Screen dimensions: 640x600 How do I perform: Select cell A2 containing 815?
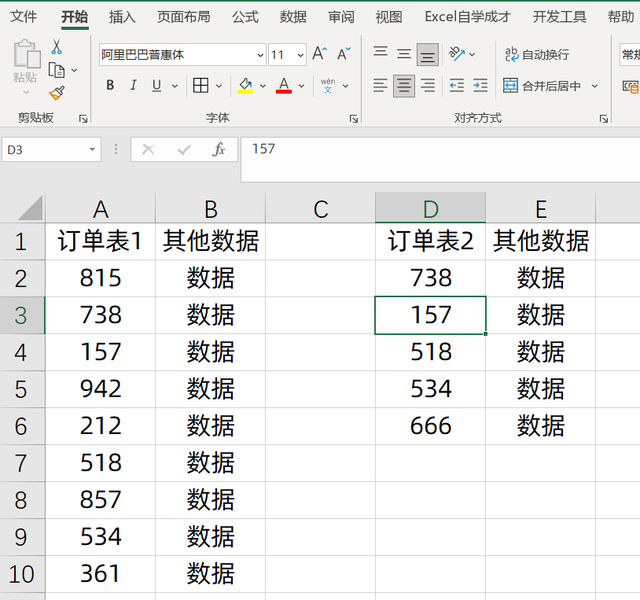coord(100,278)
